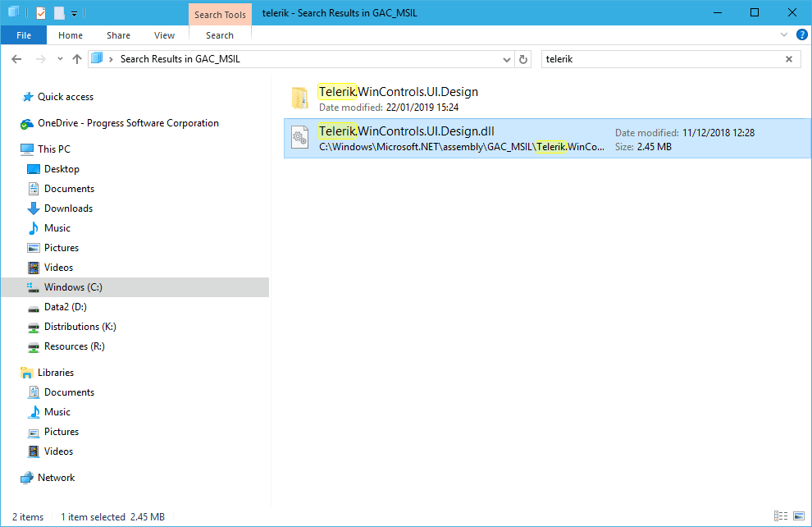Click the search box containing telerik
812x527 pixels.
663,59
